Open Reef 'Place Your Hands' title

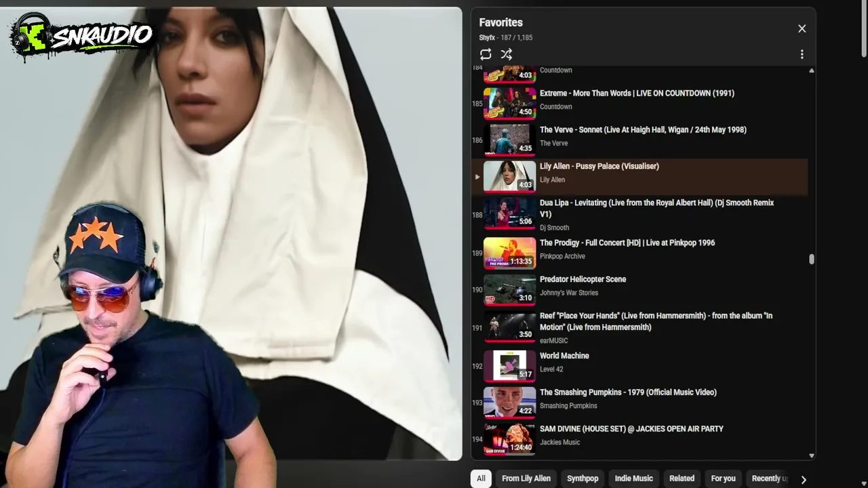tap(656, 321)
